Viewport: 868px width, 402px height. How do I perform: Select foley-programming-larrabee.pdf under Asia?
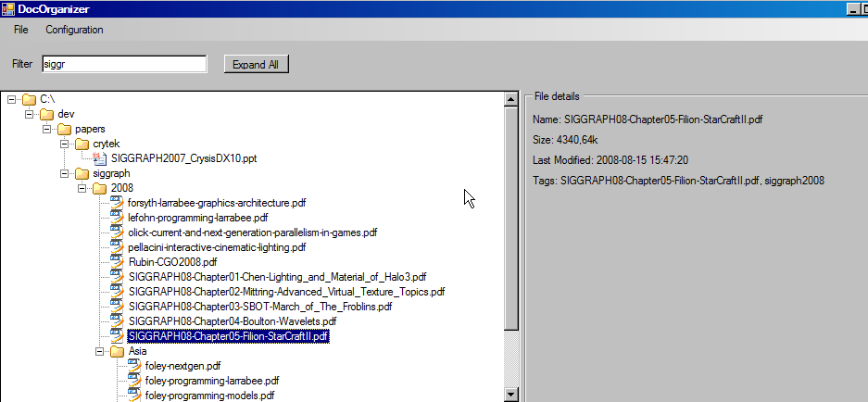212,381
